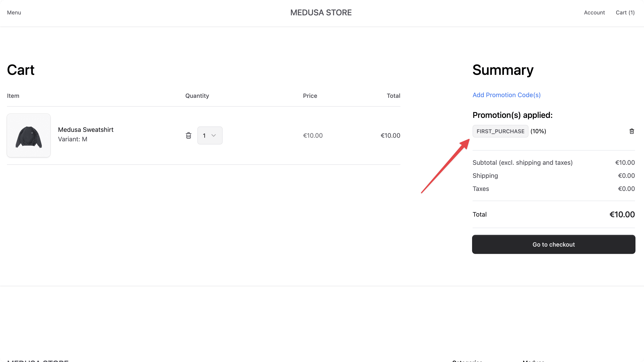644x362 pixels.
Task: Click the trash icon in the Promotion(s) applied row
Action: point(632,131)
